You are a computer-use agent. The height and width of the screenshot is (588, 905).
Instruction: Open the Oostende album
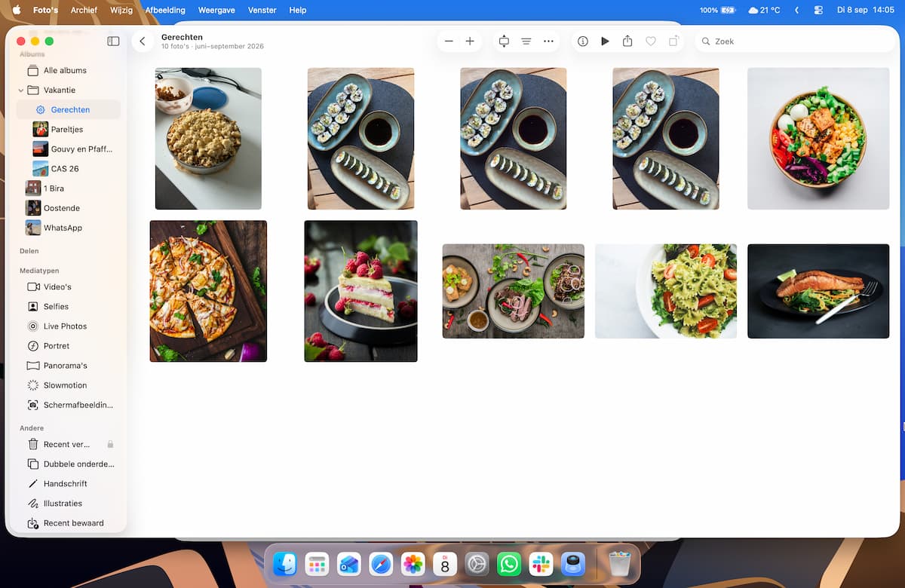coord(68,207)
